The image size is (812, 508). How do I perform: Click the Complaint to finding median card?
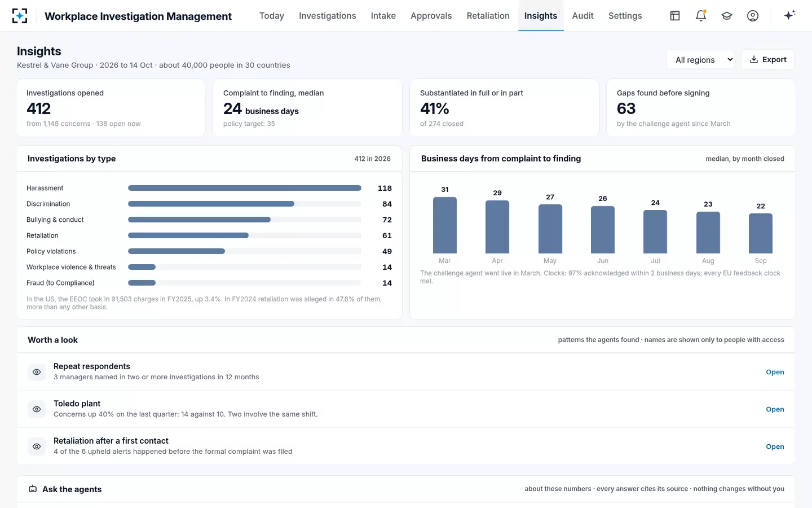(307, 108)
